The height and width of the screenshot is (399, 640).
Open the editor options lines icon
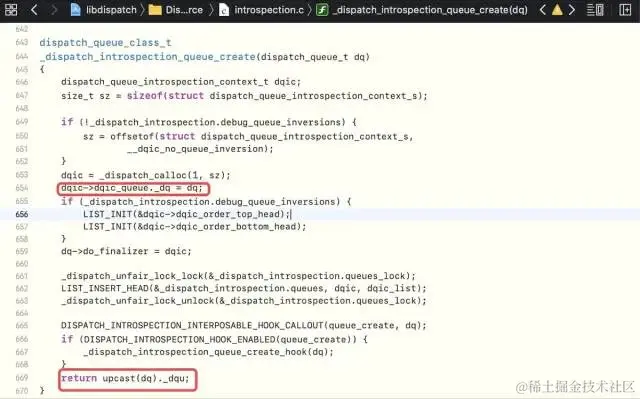point(595,9)
